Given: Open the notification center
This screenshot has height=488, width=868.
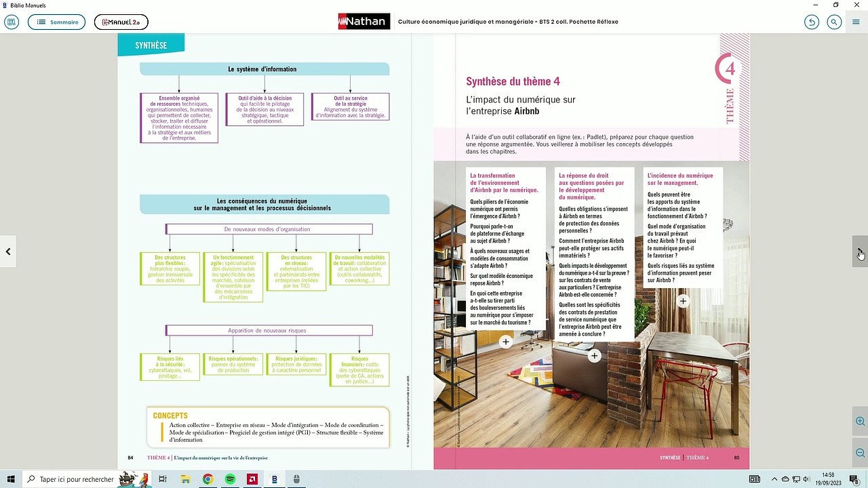Looking at the screenshot, I should click(x=855, y=479).
